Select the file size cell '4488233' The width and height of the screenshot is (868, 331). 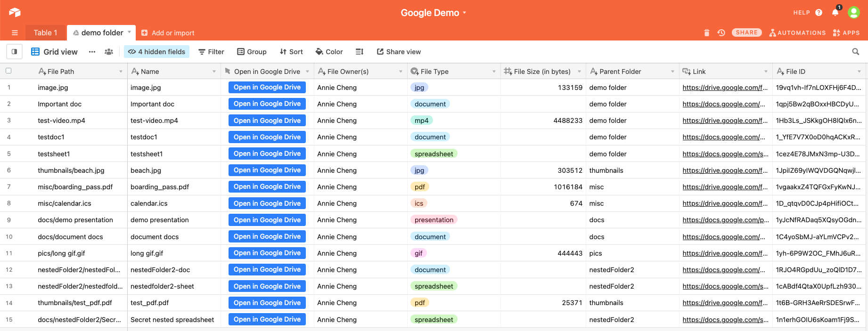[x=542, y=121]
